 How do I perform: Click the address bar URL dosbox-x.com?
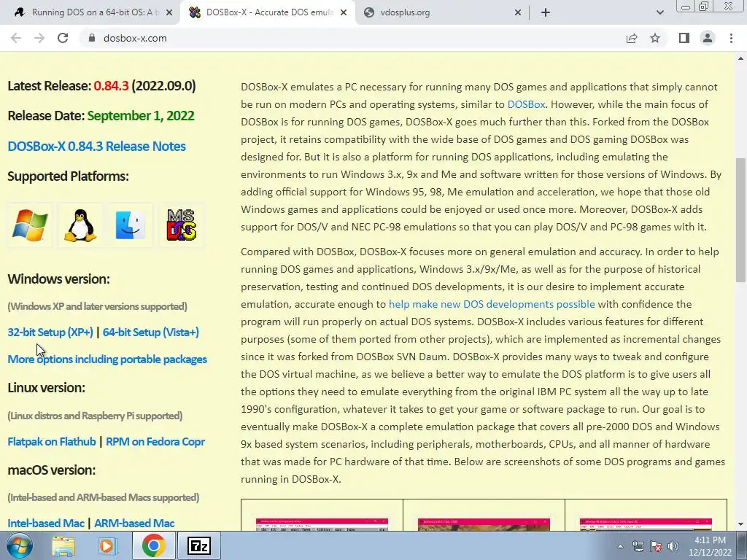tap(135, 38)
